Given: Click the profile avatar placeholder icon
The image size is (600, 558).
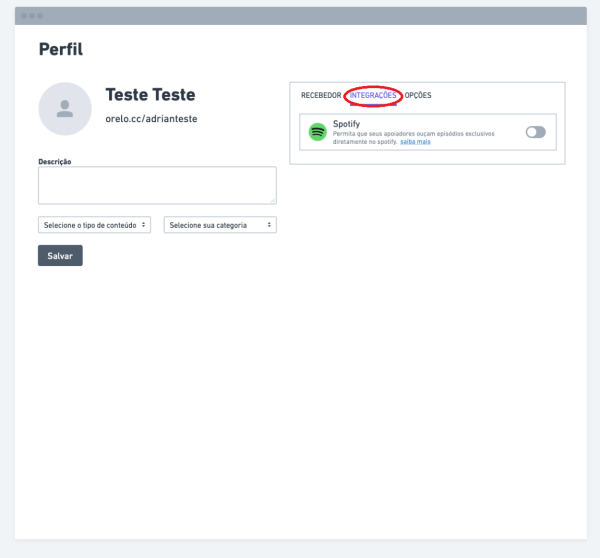Looking at the screenshot, I should coord(65,109).
